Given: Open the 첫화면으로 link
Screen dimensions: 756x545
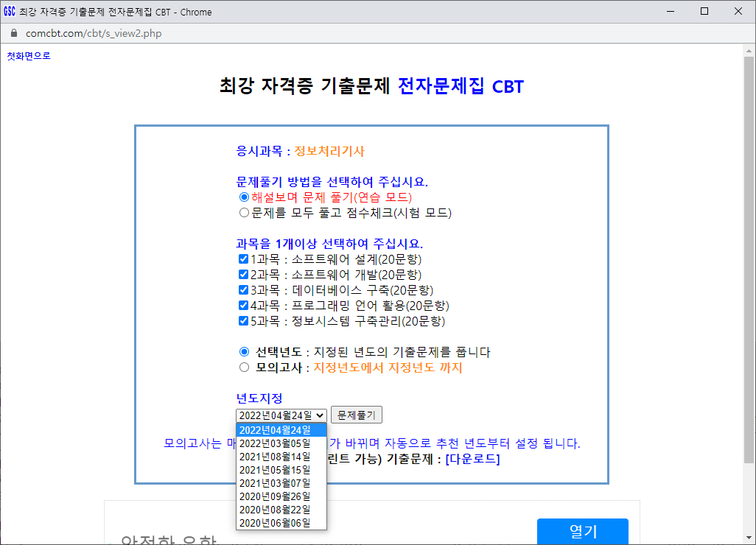Looking at the screenshot, I should 29,56.
